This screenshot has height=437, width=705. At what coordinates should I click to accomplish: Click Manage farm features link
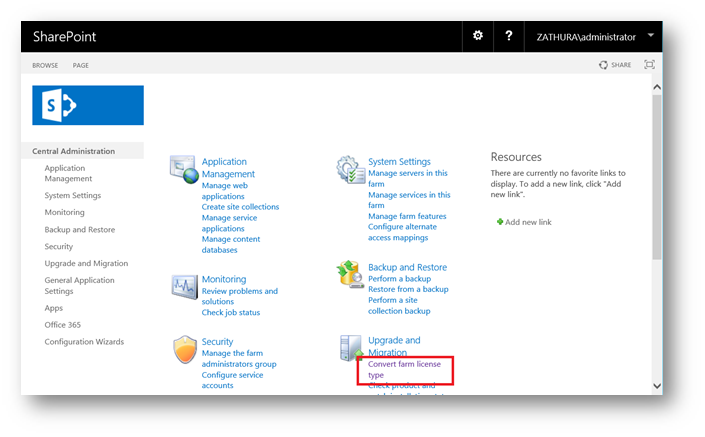click(407, 216)
